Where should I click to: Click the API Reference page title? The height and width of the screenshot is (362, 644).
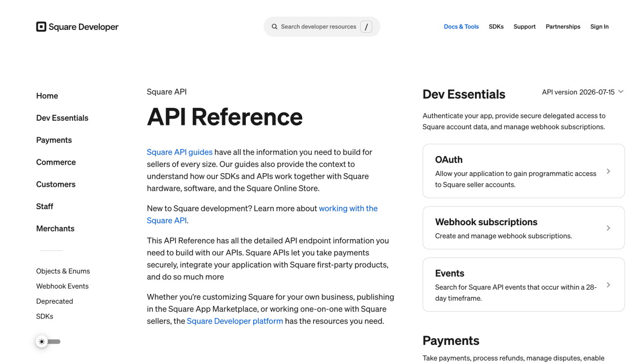(x=225, y=117)
